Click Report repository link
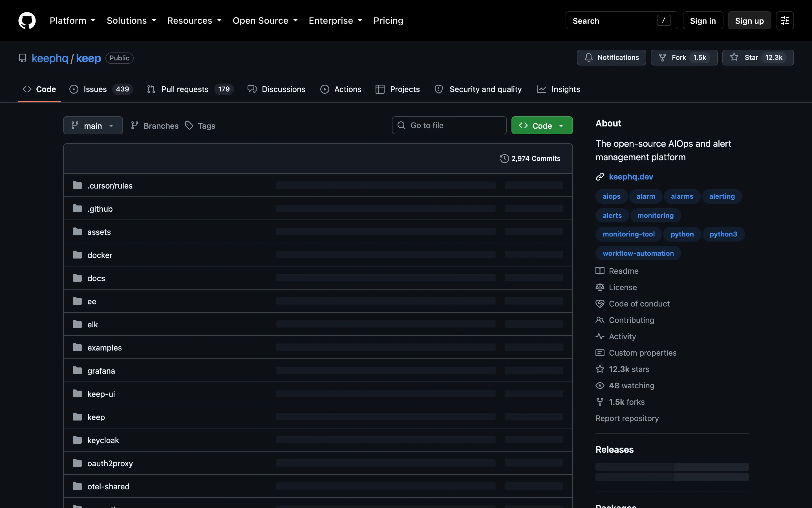 click(627, 418)
